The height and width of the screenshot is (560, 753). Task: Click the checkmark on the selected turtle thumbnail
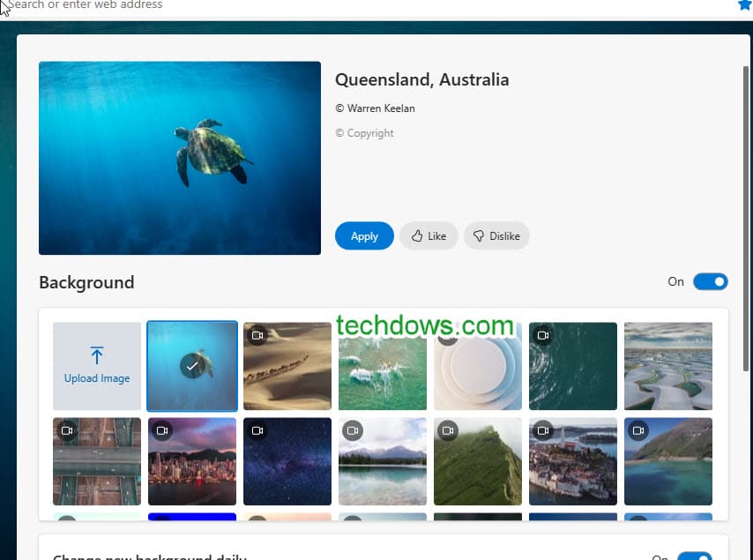click(192, 366)
